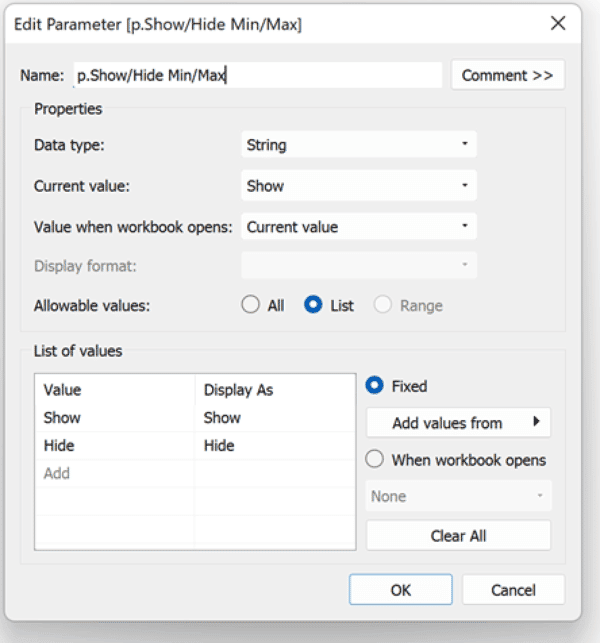Click the Add values from arrow
This screenshot has width=600, height=643.
click(x=536, y=423)
